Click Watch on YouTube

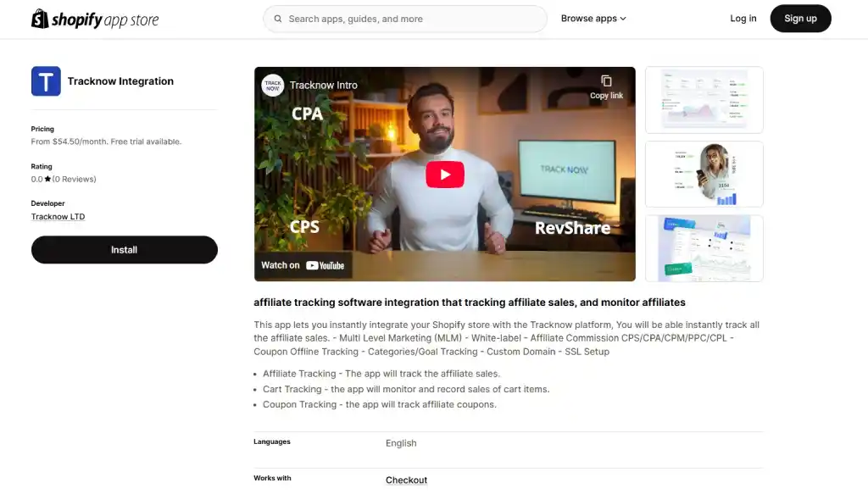303,265
